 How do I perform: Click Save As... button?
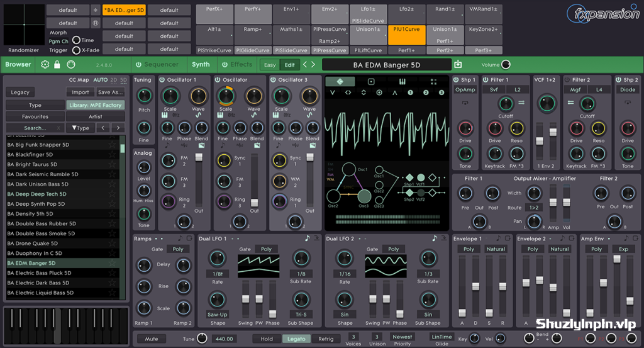coord(111,93)
